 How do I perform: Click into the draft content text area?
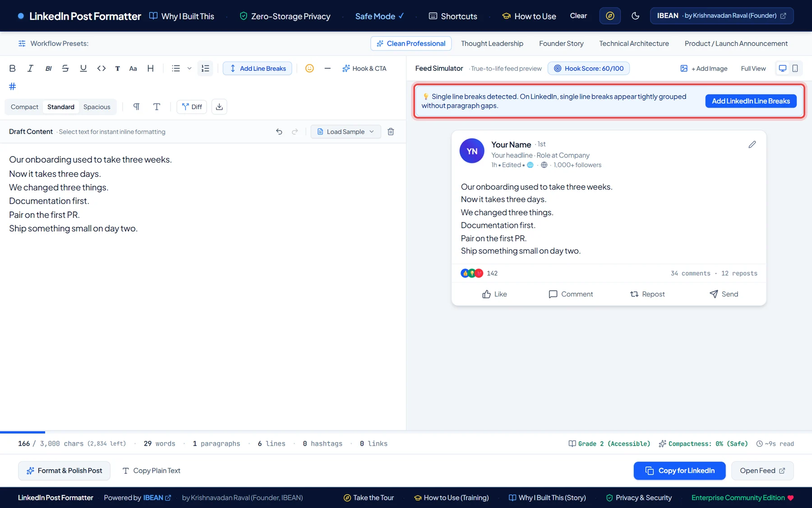coord(203,286)
